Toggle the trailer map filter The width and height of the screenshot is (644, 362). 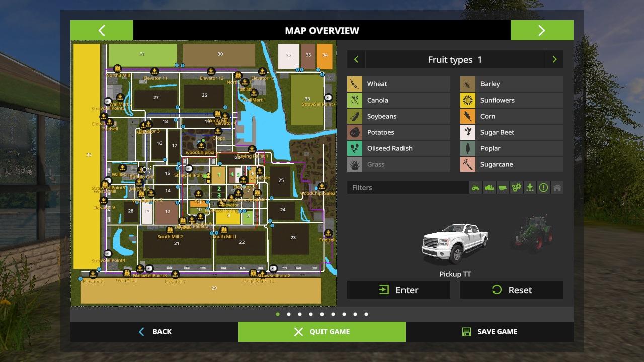click(503, 188)
